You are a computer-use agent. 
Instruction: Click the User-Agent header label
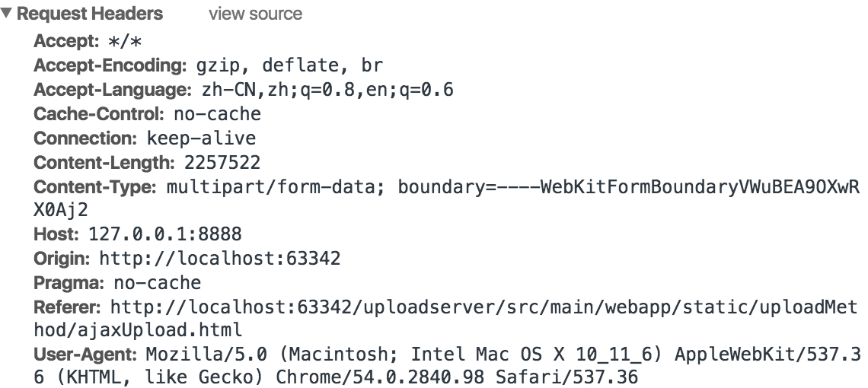tap(85, 355)
